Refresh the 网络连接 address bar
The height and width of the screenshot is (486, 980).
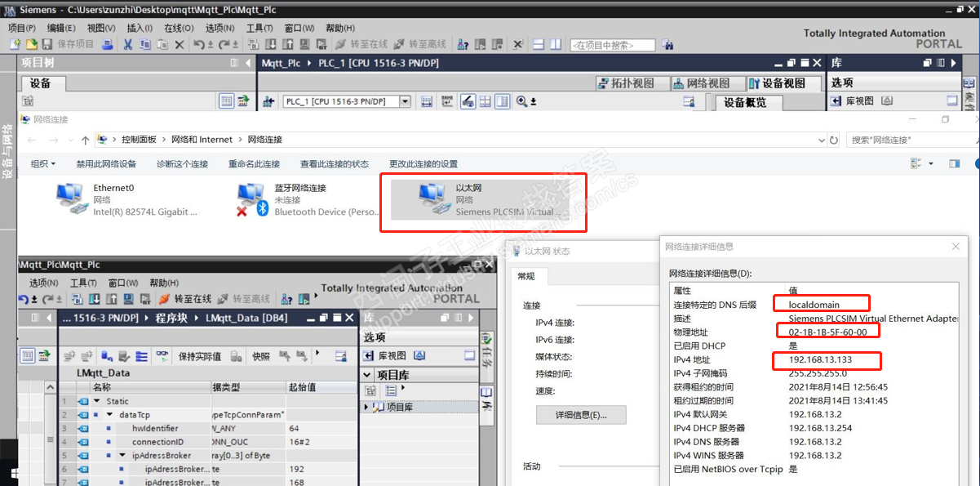tap(833, 140)
